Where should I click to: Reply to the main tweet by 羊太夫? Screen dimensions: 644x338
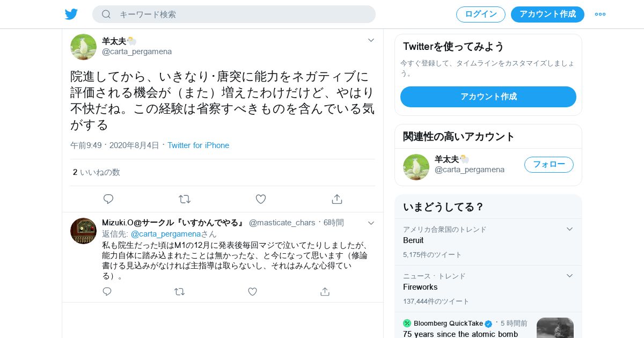click(x=108, y=199)
